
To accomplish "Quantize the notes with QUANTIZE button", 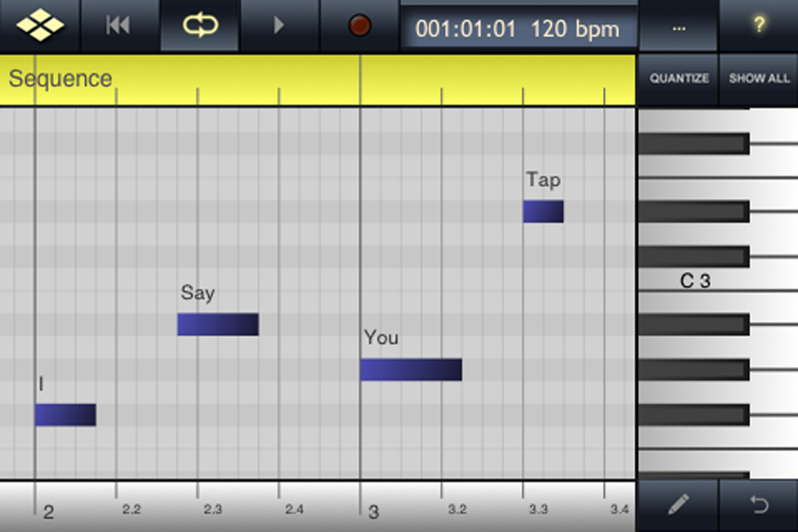I will tap(678, 78).
